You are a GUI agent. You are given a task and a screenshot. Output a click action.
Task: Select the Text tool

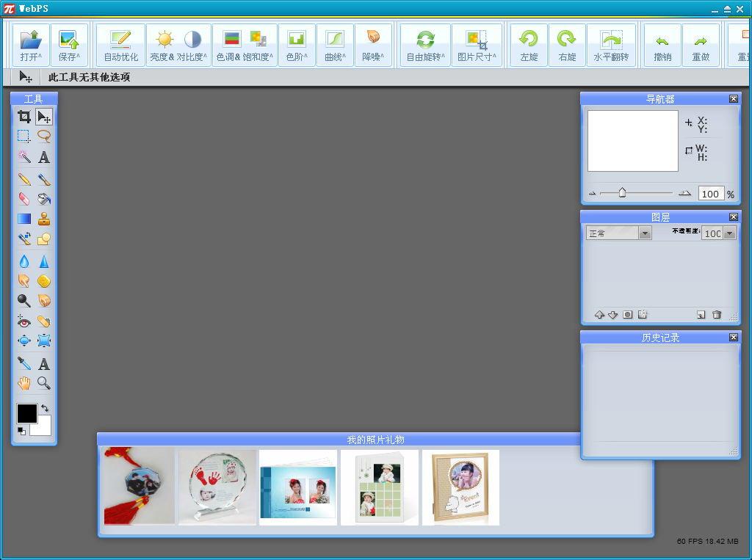(x=44, y=157)
